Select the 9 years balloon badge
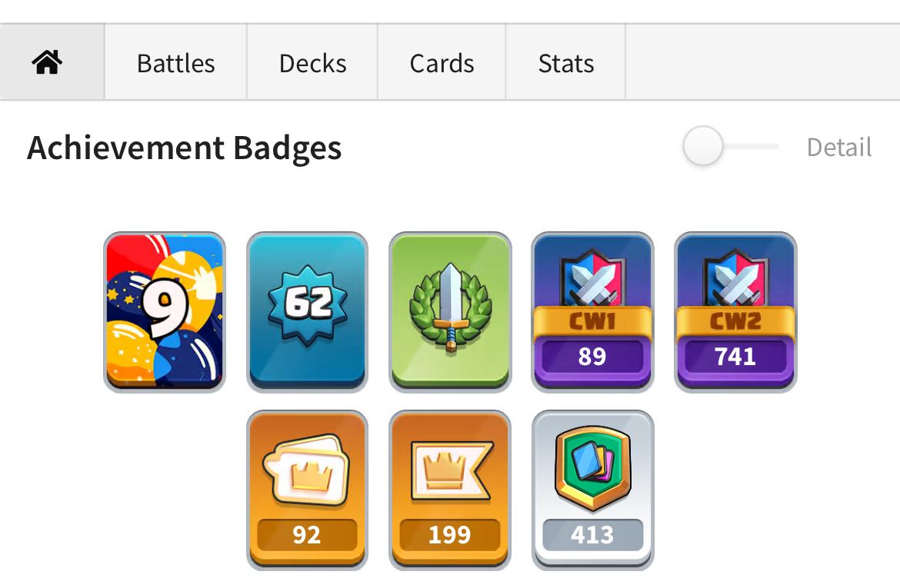The width and height of the screenshot is (900, 588). pos(165,311)
